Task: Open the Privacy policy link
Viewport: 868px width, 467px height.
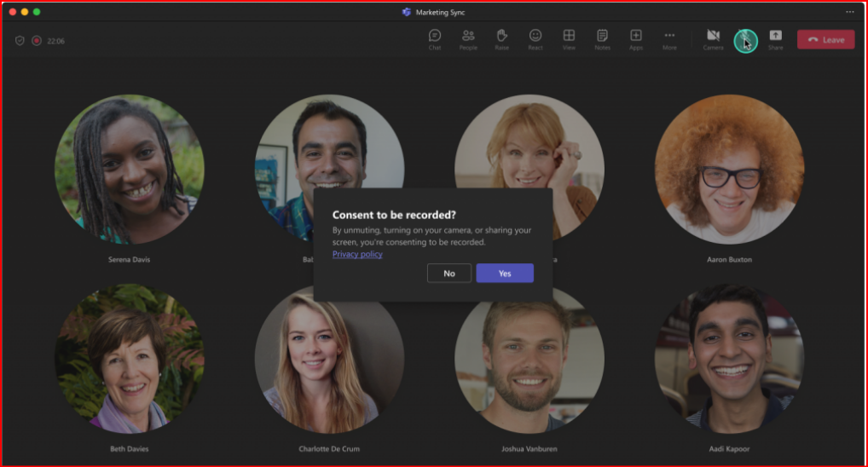Action: (x=357, y=254)
